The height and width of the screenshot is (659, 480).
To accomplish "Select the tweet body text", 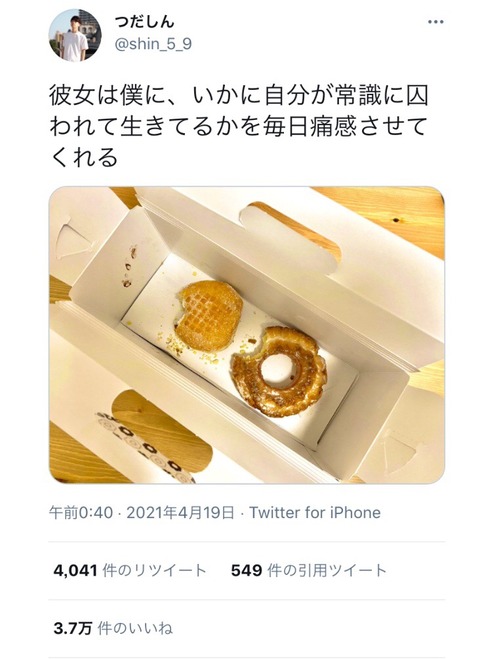I will click(239, 127).
